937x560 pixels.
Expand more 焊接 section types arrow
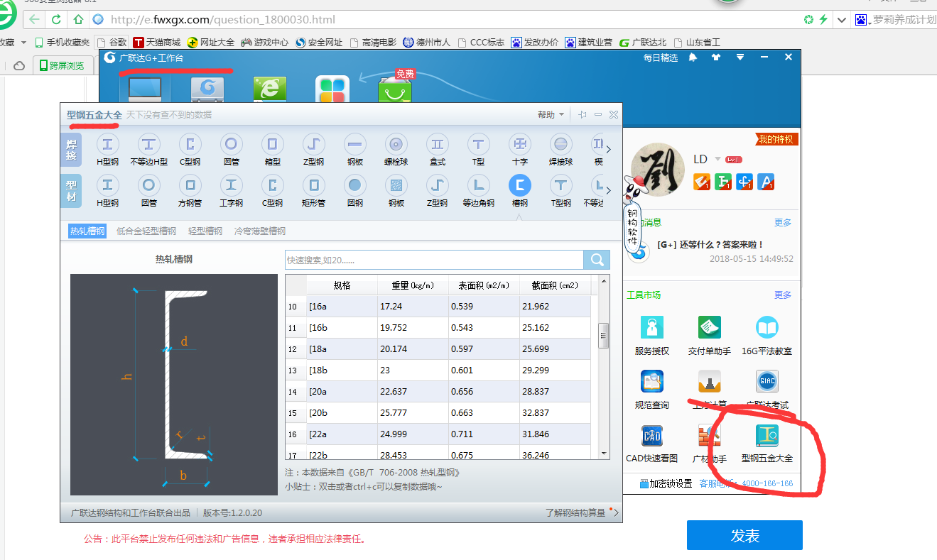click(x=608, y=149)
